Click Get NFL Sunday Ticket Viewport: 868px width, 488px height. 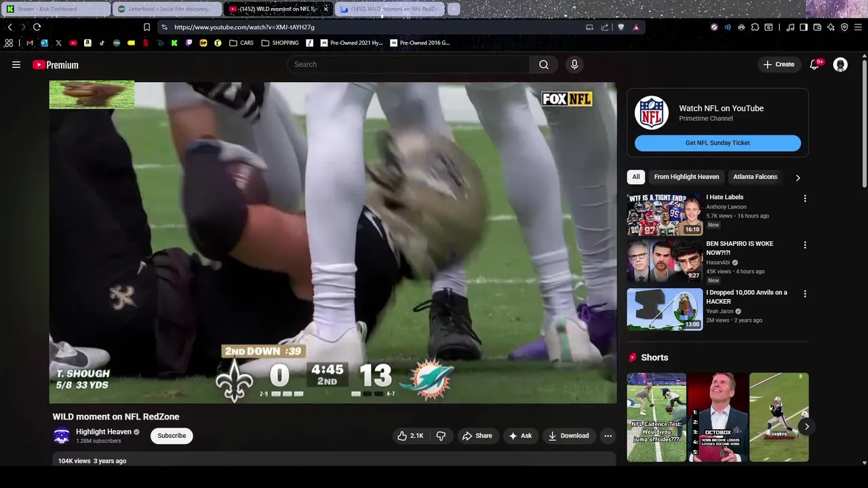[717, 143]
